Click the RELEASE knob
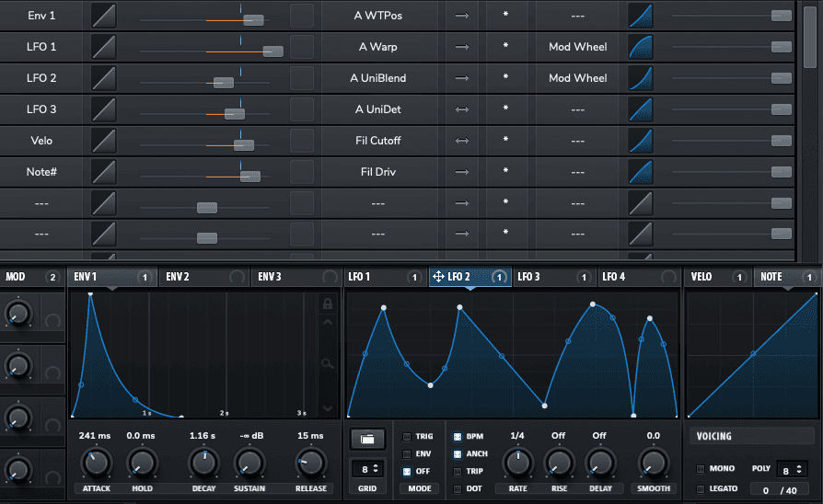This screenshot has width=823, height=504. [311, 464]
